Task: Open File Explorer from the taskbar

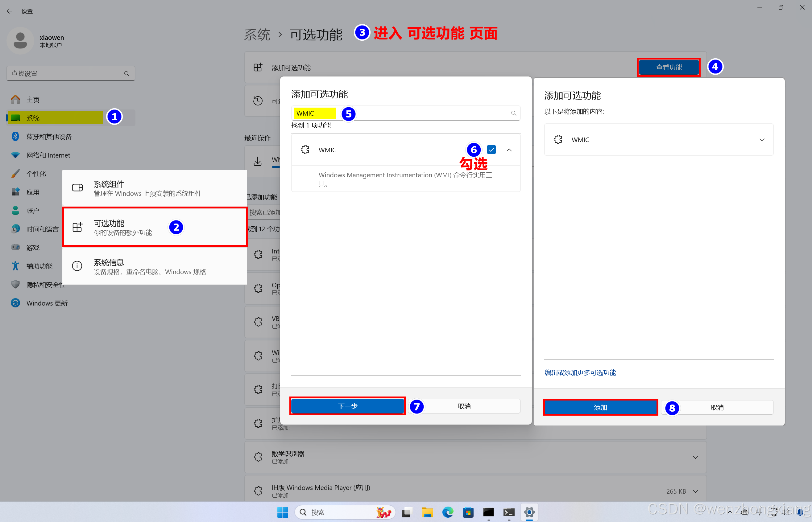Action: coord(427,512)
